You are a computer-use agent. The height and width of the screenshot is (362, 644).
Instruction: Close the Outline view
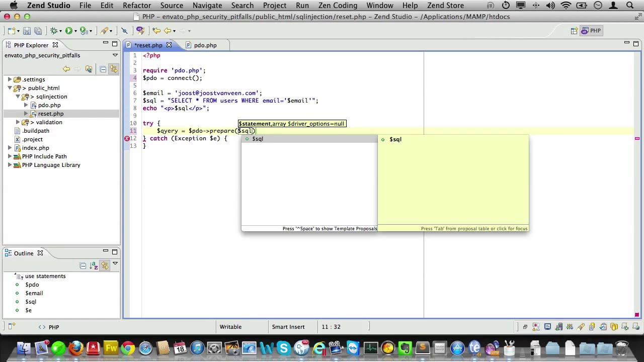40,253
